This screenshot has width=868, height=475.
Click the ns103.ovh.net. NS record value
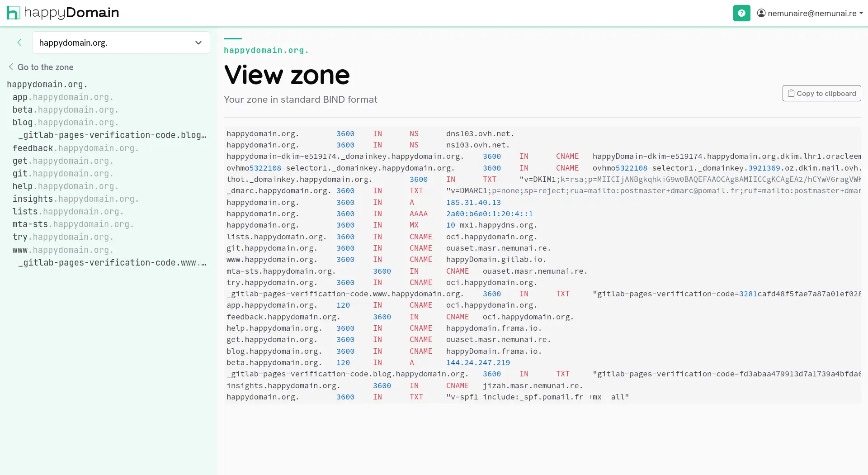coord(478,145)
